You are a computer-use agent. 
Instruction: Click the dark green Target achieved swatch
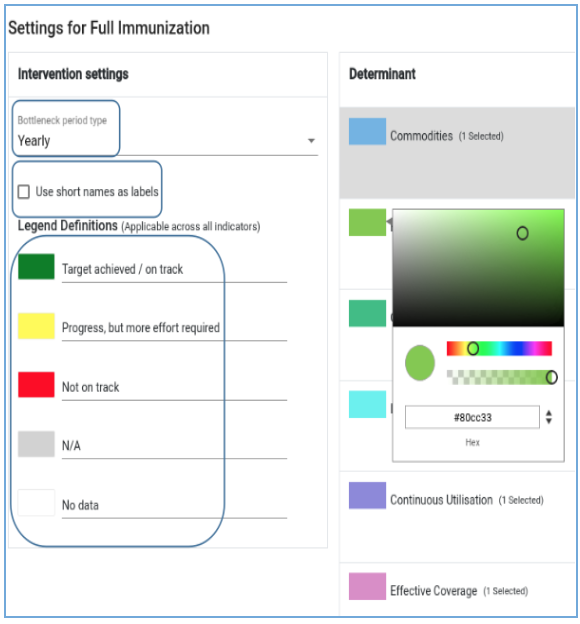pyautogui.click(x=36, y=266)
